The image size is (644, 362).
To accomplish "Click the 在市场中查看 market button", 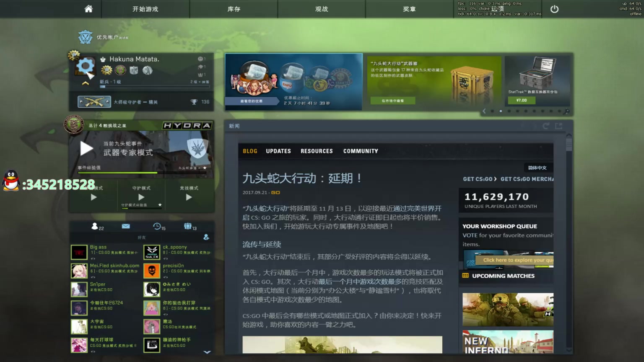I will (x=392, y=101).
